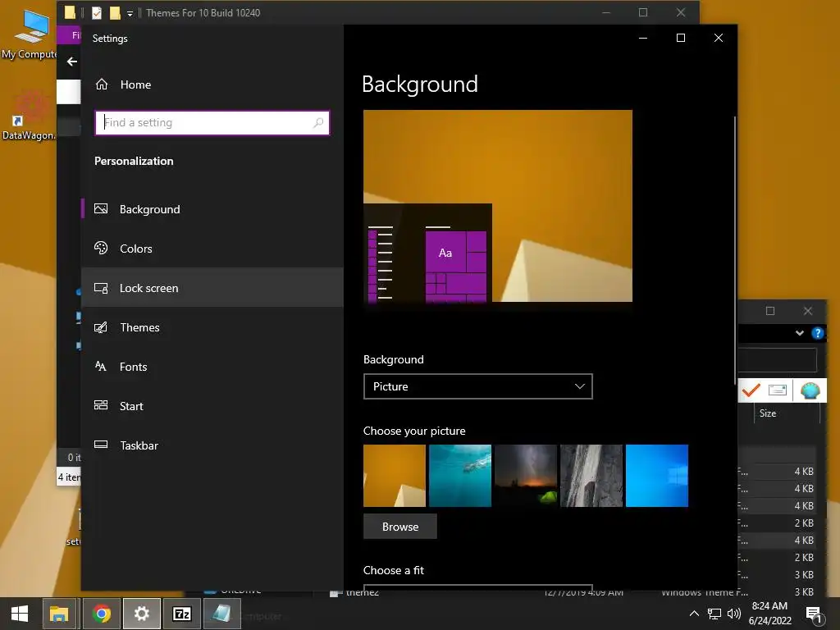Screen dimensions: 840x630
Task: Click the Settings gear taskbar button
Action: [141, 614]
